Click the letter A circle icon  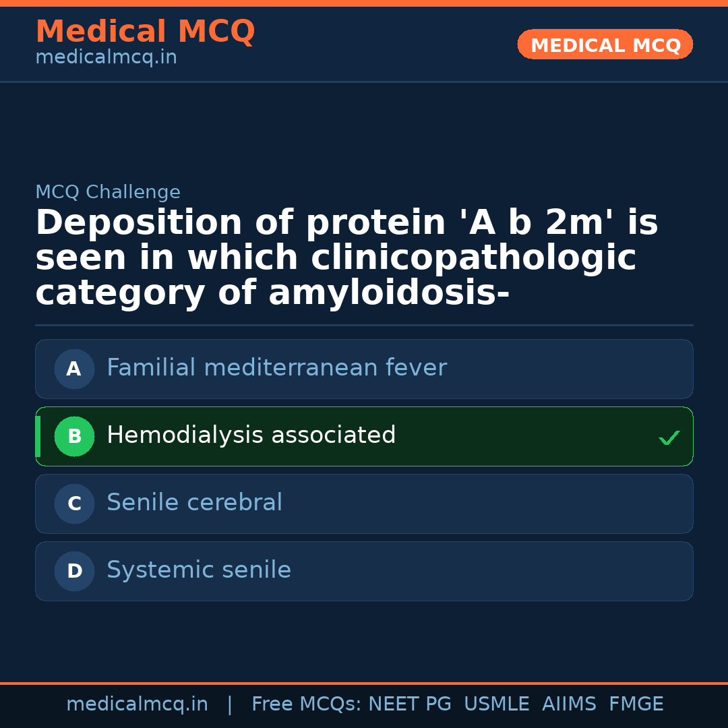74,369
